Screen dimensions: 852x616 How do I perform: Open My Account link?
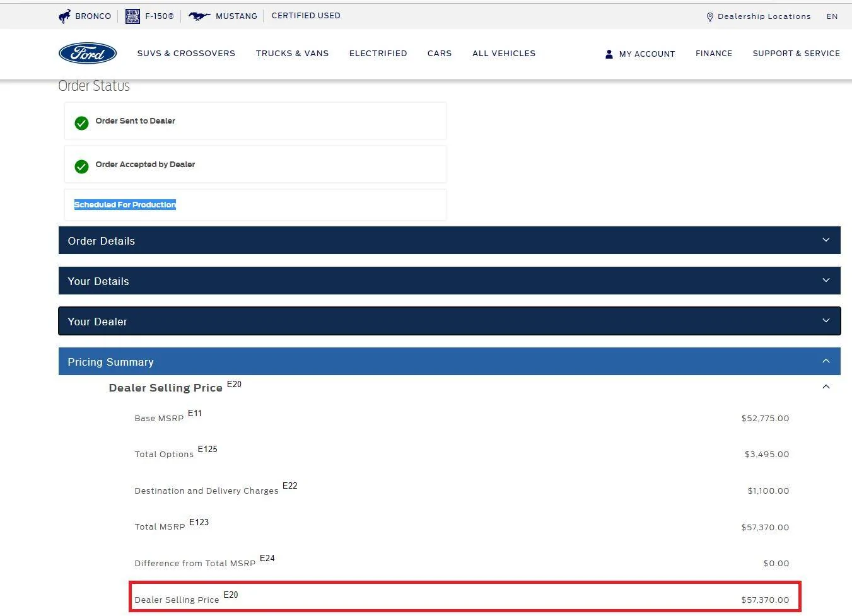647,54
